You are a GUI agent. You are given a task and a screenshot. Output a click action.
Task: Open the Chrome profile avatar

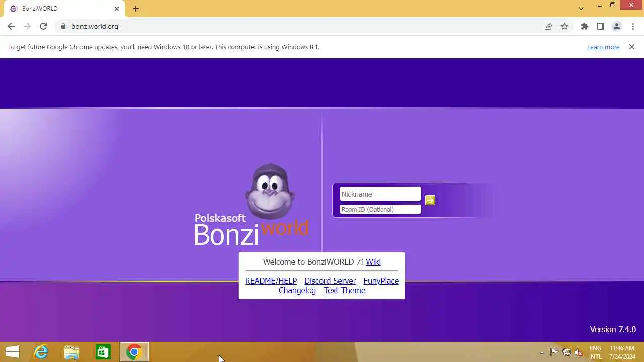(617, 26)
